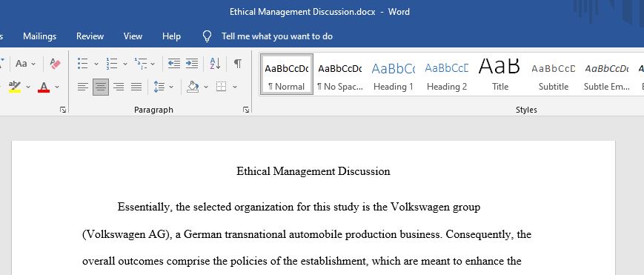Click the line spacing icon
644x275 pixels.
159,87
